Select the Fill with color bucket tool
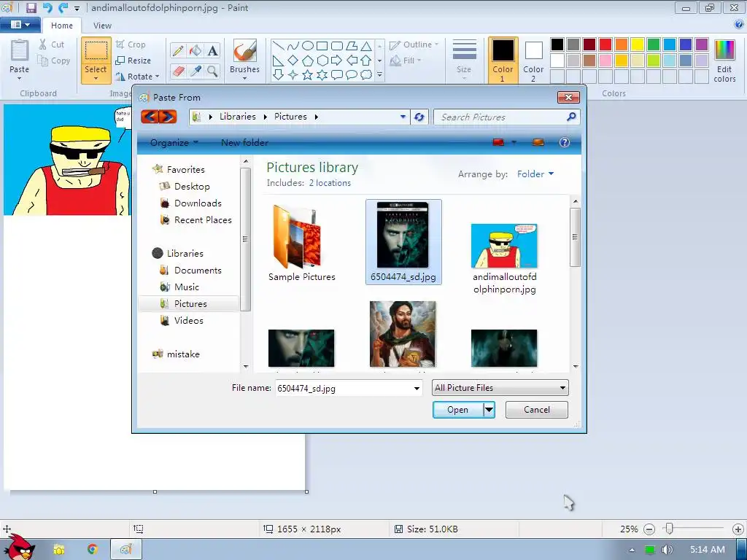This screenshot has width=747, height=560. click(x=196, y=51)
